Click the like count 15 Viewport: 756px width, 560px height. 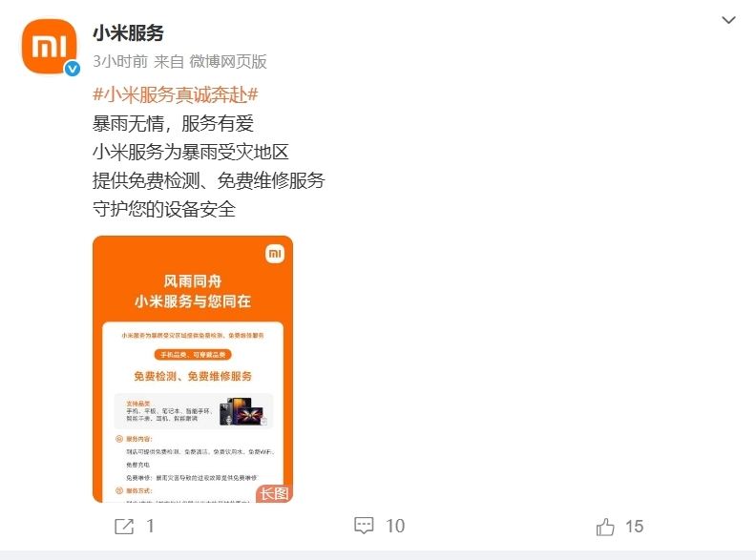click(x=634, y=527)
